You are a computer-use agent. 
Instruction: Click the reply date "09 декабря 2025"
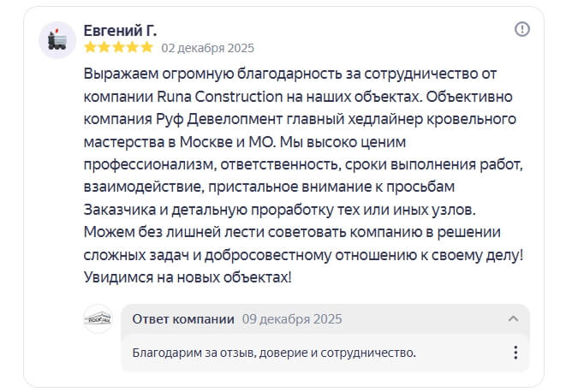(292, 319)
